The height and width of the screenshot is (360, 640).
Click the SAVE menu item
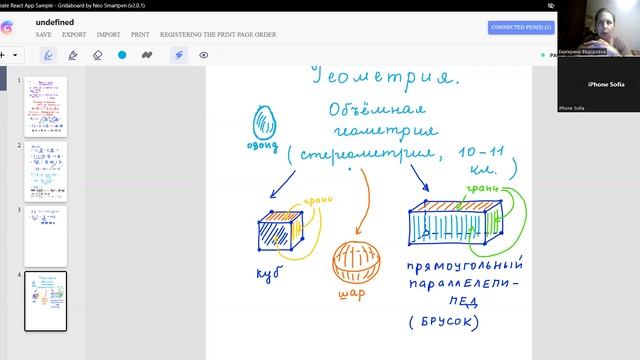click(x=43, y=35)
